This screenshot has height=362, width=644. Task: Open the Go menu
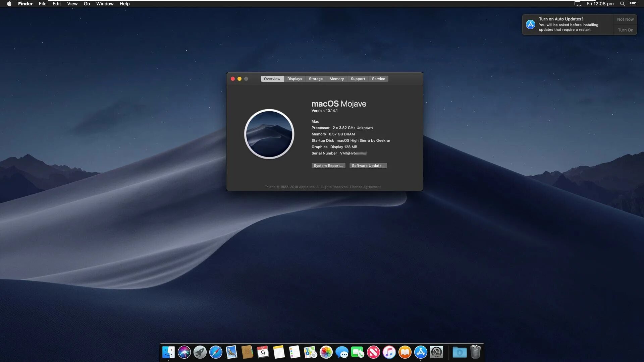click(87, 4)
